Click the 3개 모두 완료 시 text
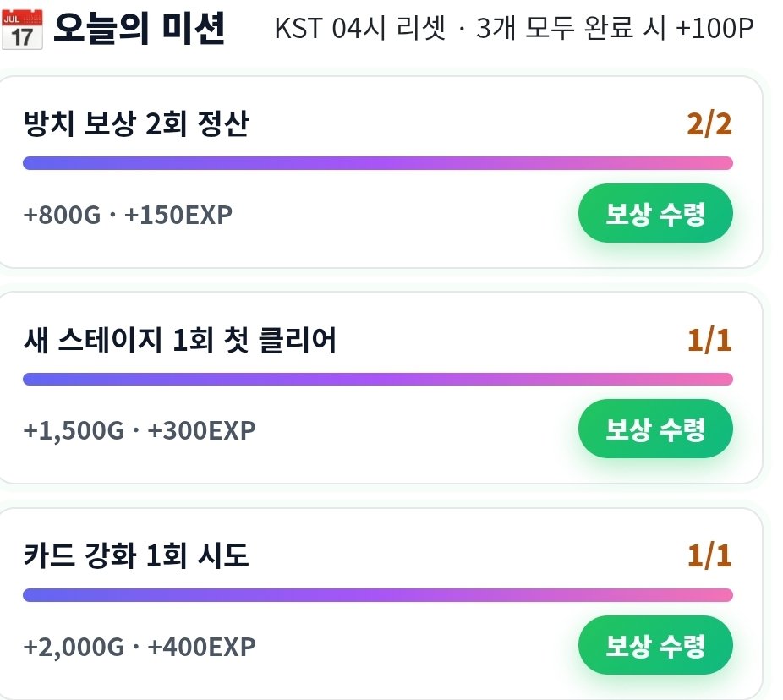 tap(572, 27)
